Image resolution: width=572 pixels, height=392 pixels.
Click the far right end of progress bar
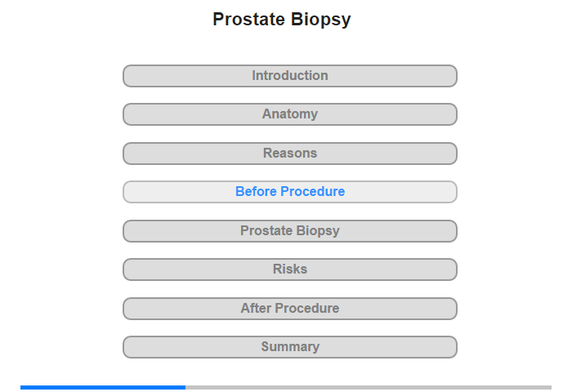548,387
